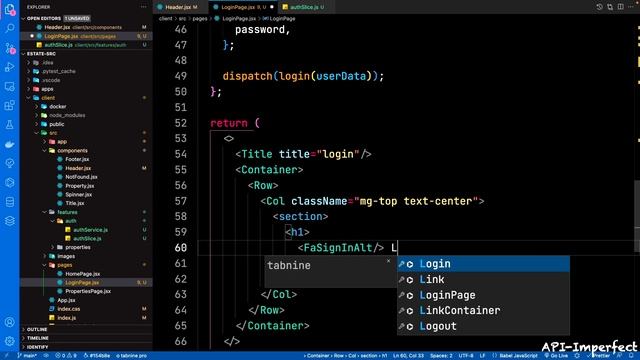Image resolution: width=640 pixels, height=360 pixels.
Task: Open the database icon in activity bar
Action: 9,202
